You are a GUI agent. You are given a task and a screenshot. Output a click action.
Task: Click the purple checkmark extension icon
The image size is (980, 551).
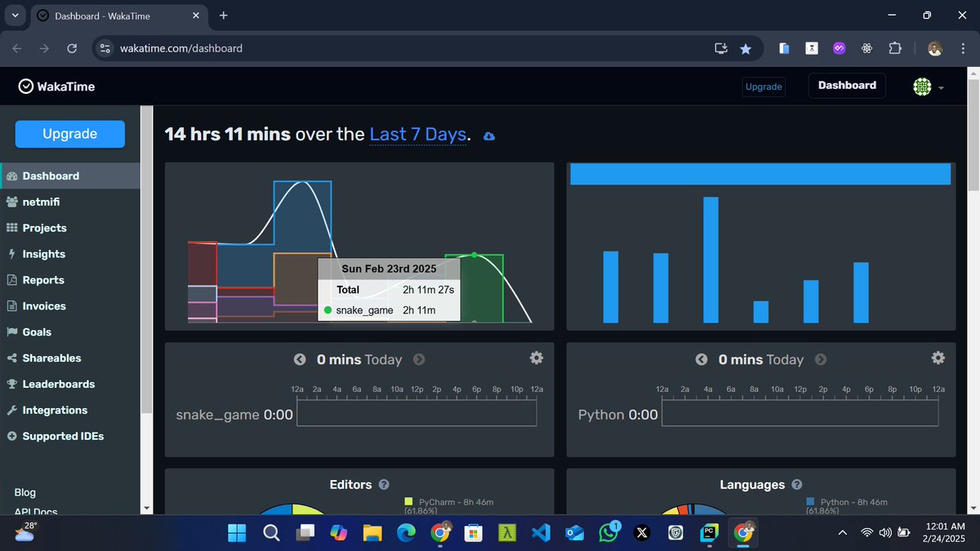click(838, 48)
